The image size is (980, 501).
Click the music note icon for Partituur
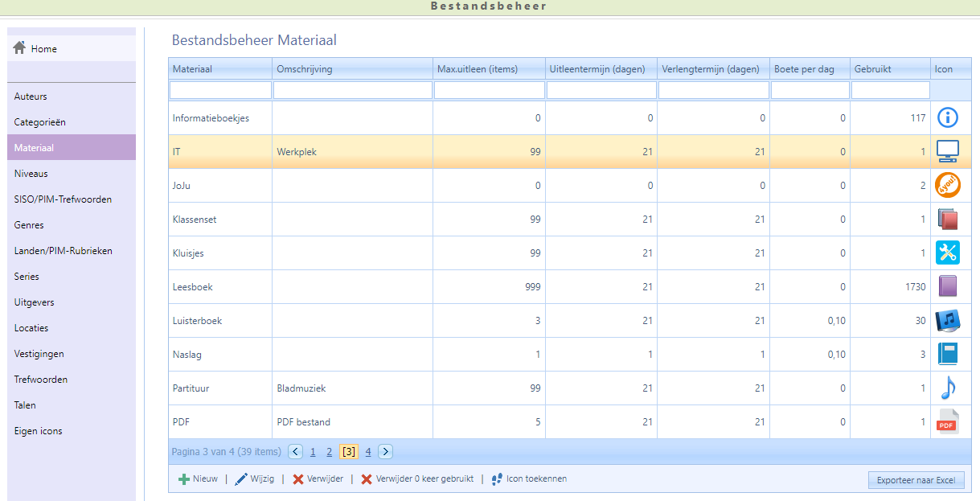[x=948, y=388]
